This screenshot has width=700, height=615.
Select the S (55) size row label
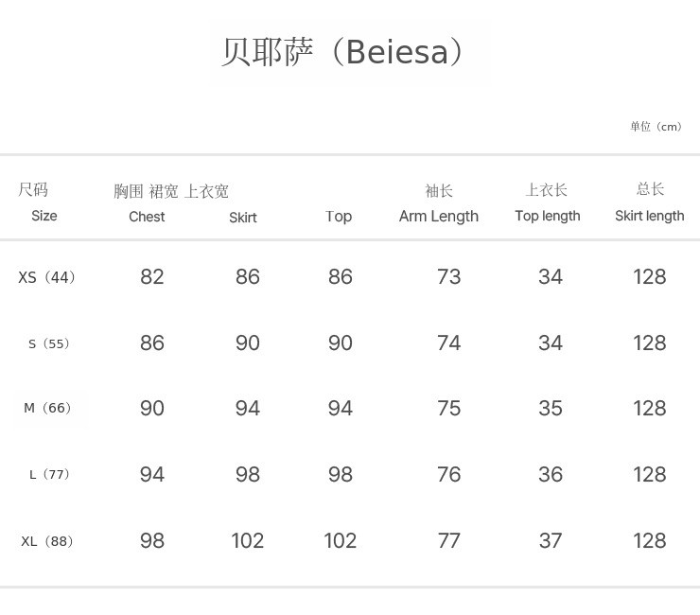(49, 343)
